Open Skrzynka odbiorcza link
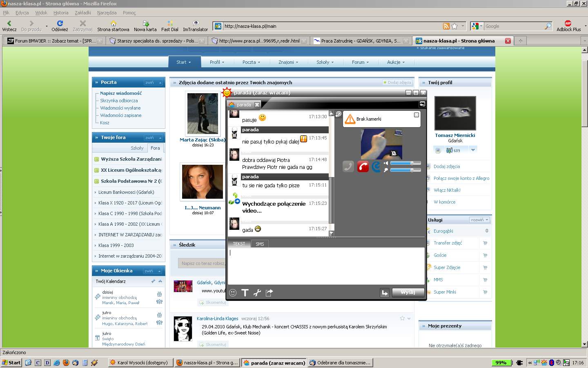 [x=119, y=101]
